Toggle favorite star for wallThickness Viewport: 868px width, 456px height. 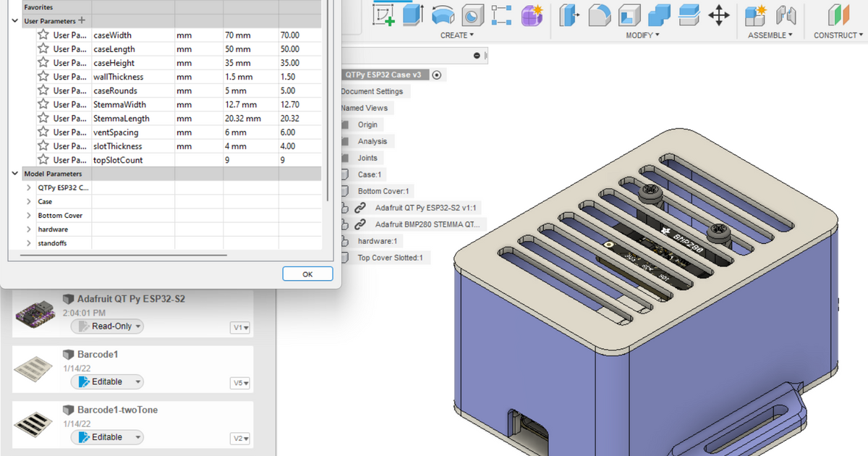point(43,77)
